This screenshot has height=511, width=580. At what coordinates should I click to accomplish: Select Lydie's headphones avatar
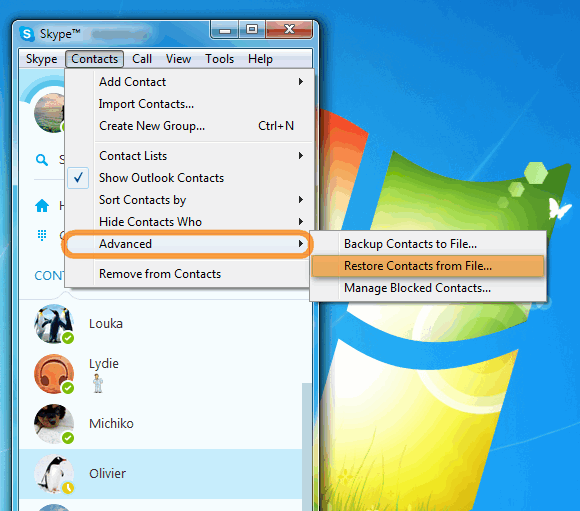point(54,374)
